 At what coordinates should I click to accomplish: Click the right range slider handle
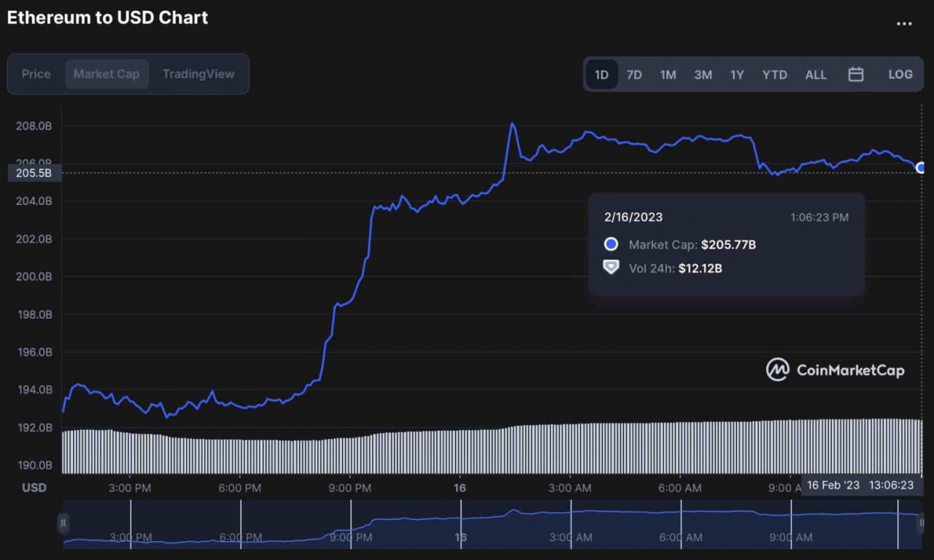click(922, 523)
